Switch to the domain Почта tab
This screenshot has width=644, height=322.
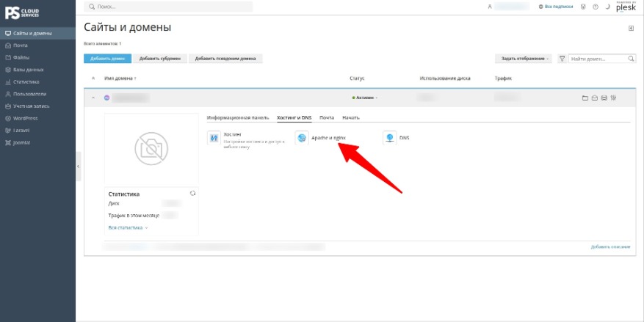pyautogui.click(x=327, y=118)
